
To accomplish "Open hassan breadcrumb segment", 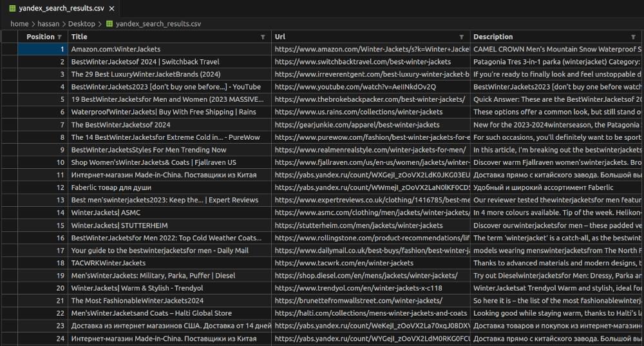I will [48, 24].
